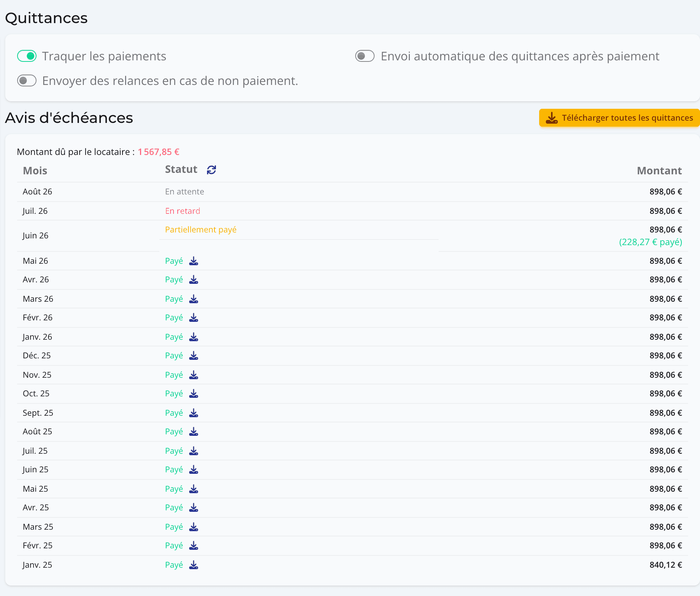Download the Mars 26 receipt
The width and height of the screenshot is (700, 596).
point(194,299)
